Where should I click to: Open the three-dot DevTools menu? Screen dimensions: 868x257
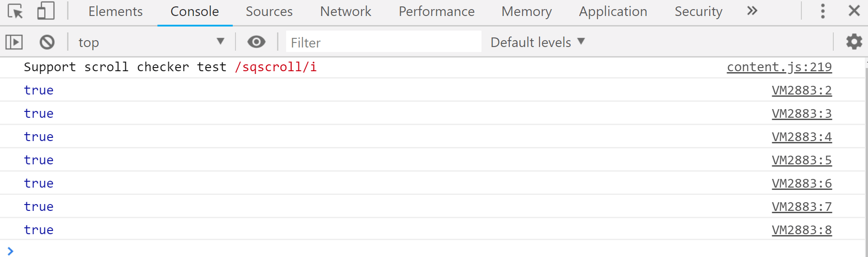coord(823,11)
